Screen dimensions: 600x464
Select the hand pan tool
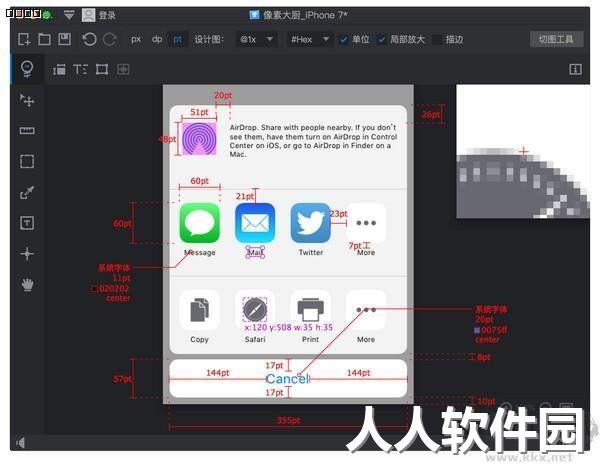(x=27, y=284)
